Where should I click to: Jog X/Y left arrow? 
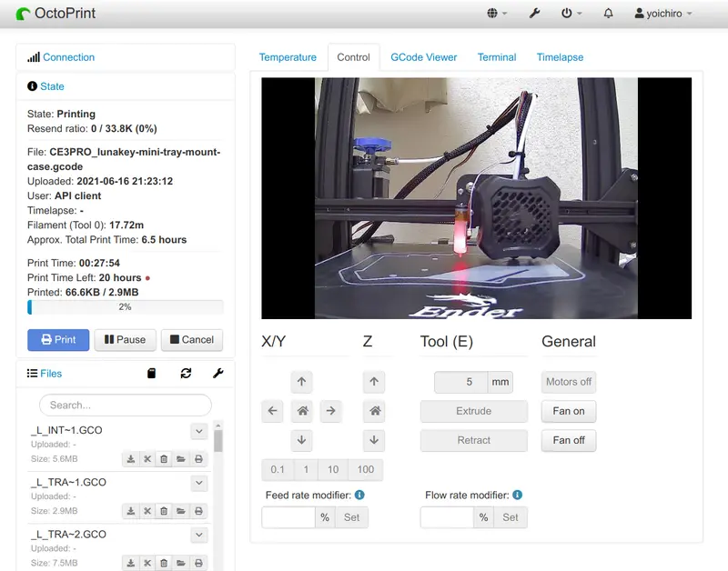coord(272,411)
